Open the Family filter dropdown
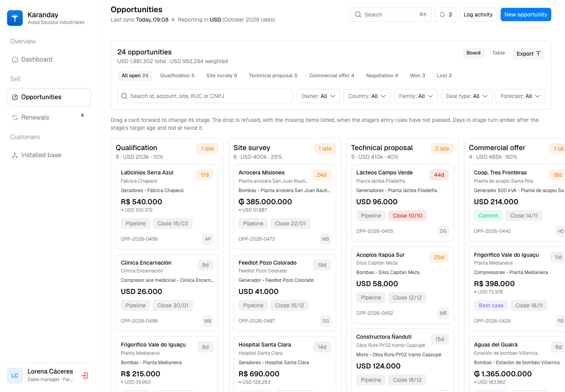 [x=416, y=96]
